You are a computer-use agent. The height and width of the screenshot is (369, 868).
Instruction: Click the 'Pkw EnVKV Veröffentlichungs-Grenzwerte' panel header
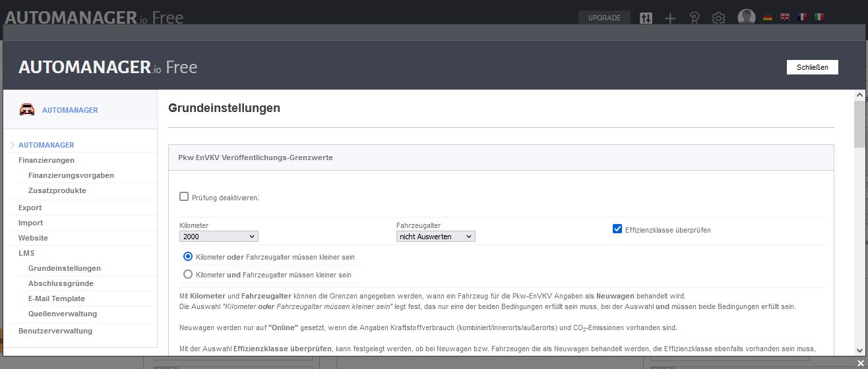pos(501,157)
